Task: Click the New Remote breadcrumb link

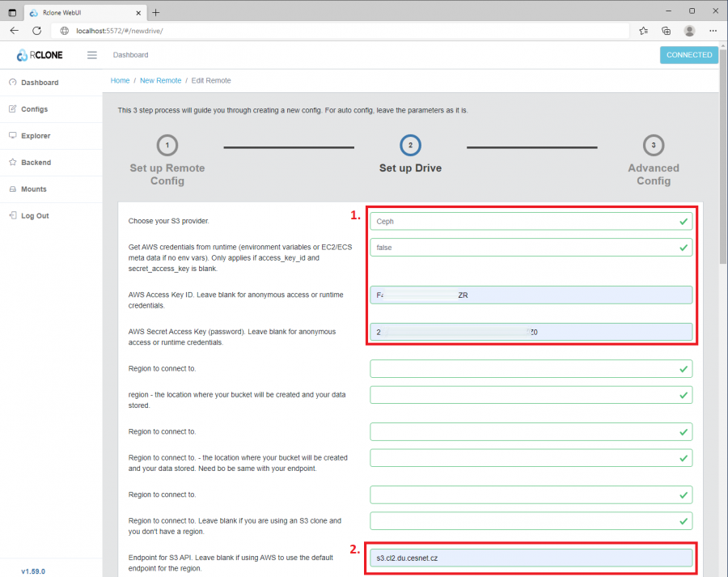Action: [160, 81]
